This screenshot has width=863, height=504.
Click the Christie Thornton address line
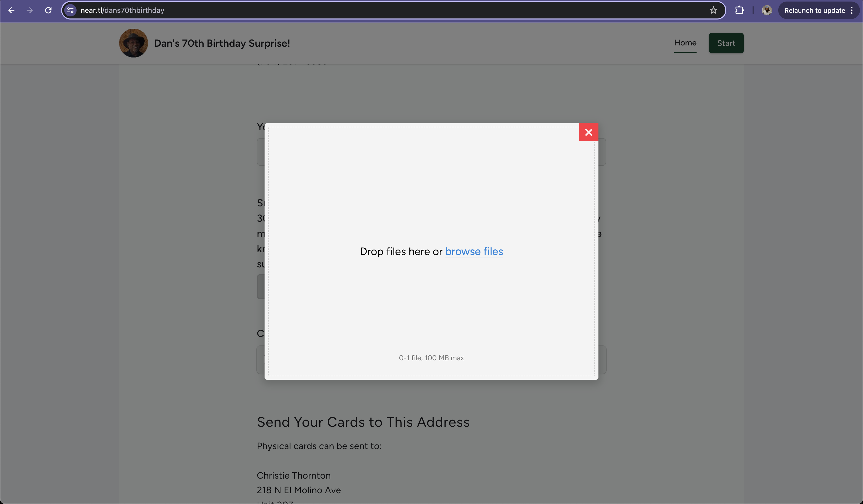tap(294, 475)
